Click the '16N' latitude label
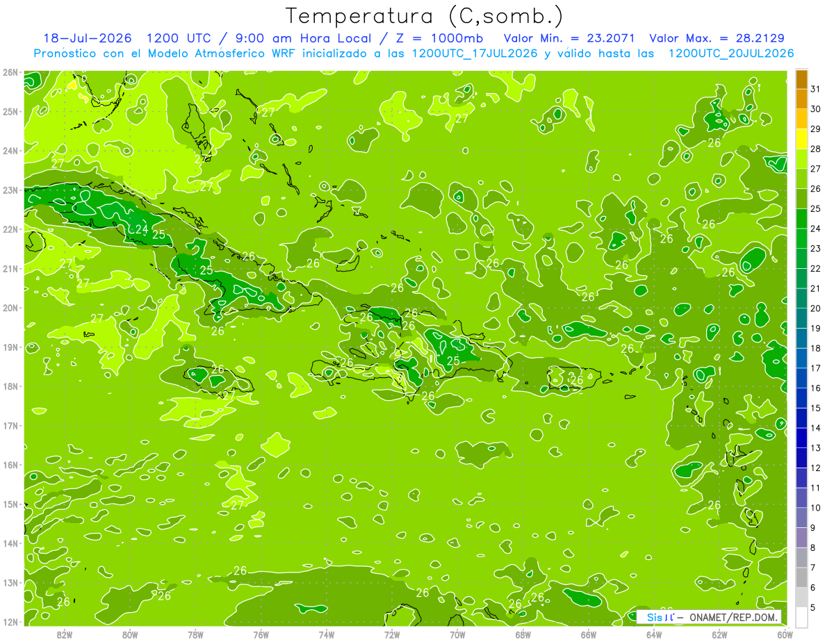Screen dimensions: 834x644 tap(10, 465)
